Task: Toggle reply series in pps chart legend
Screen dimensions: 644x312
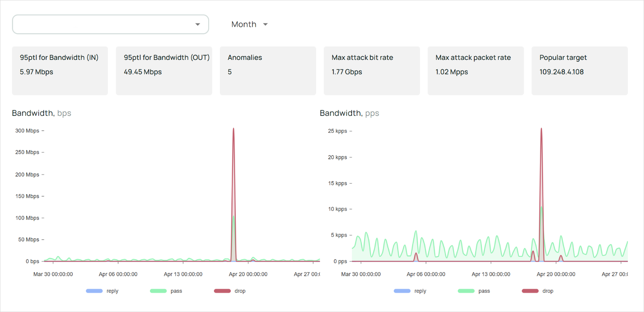Action: click(410, 291)
